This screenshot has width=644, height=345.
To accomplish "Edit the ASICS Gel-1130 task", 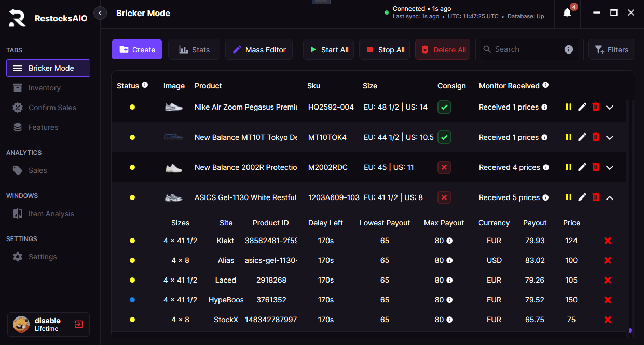I will (x=582, y=197).
